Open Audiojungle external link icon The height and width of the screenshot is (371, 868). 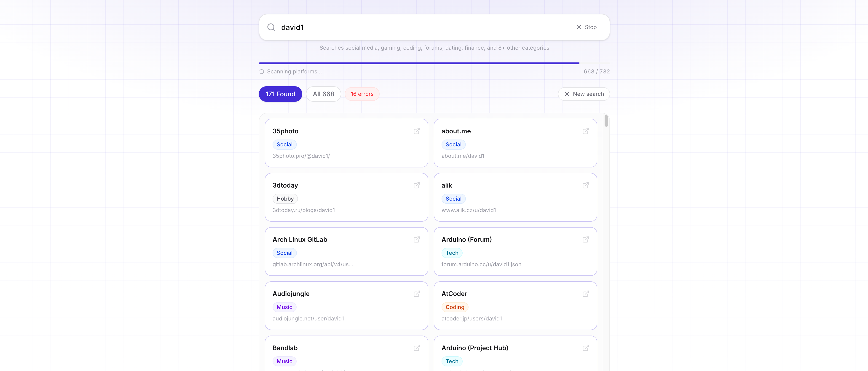coord(417,294)
